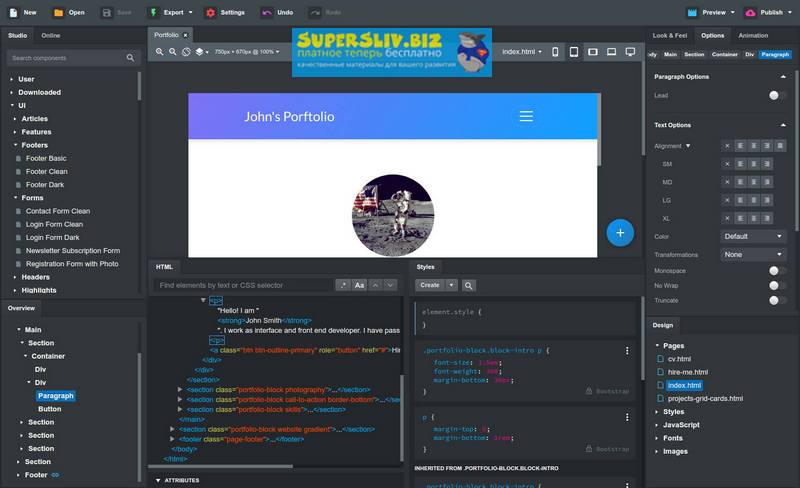Switch to the Online components tab
The height and width of the screenshot is (488, 800).
51,36
